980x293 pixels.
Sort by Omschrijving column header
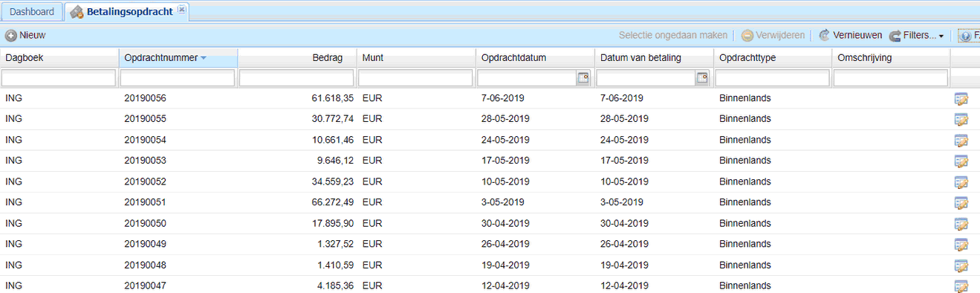click(x=892, y=58)
